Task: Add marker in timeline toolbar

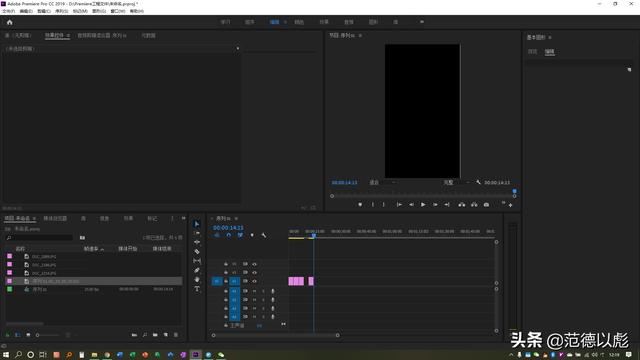Action: (x=252, y=235)
